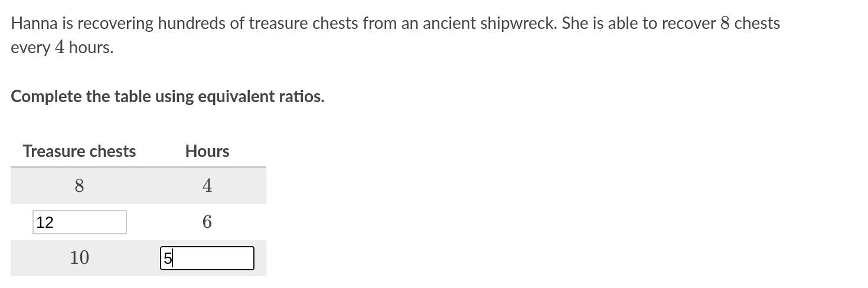Image resolution: width=868 pixels, height=288 pixels.
Task: Click the 'Complete the table using equivalent ratios' instruction
Action: [x=168, y=96]
